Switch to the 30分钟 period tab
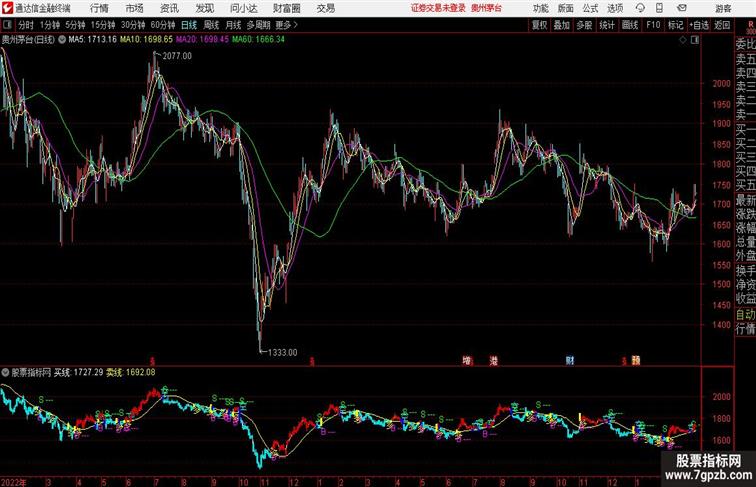Viewport: 756px width, 487px height. pyautogui.click(x=133, y=25)
